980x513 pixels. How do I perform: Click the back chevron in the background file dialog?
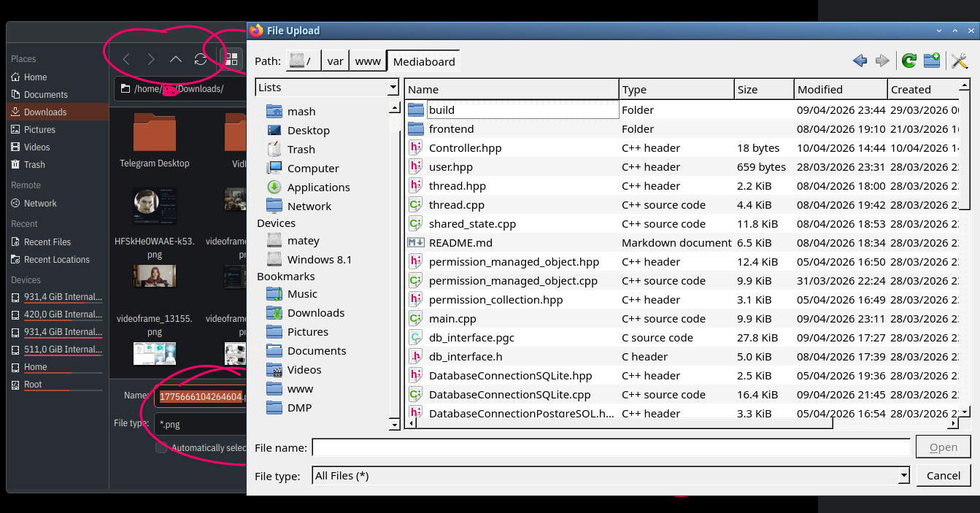(126, 59)
